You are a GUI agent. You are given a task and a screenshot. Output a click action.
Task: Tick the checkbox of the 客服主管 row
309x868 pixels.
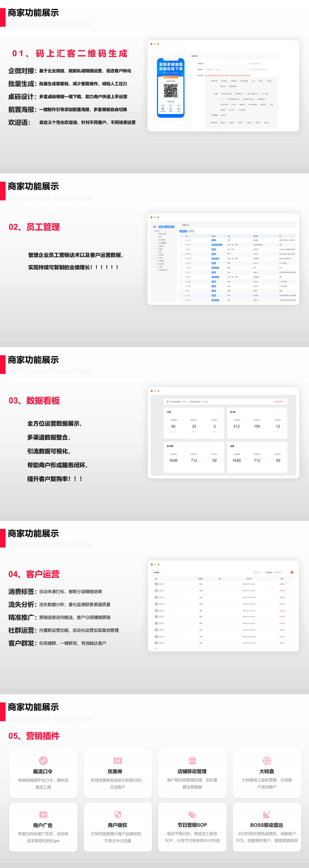pos(181,249)
